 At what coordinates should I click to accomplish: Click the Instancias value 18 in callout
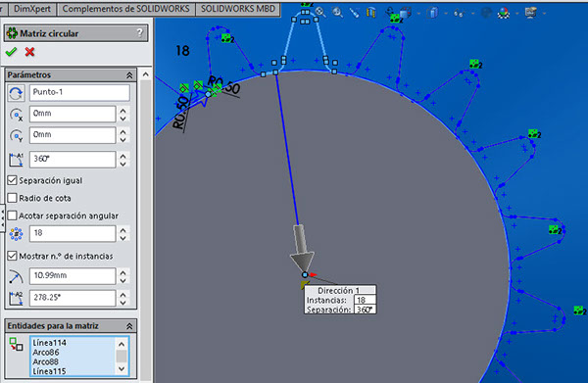click(x=365, y=300)
